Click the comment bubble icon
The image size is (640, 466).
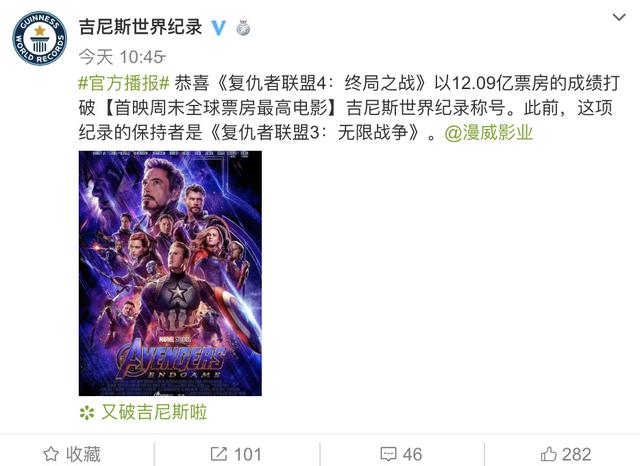tap(388, 454)
